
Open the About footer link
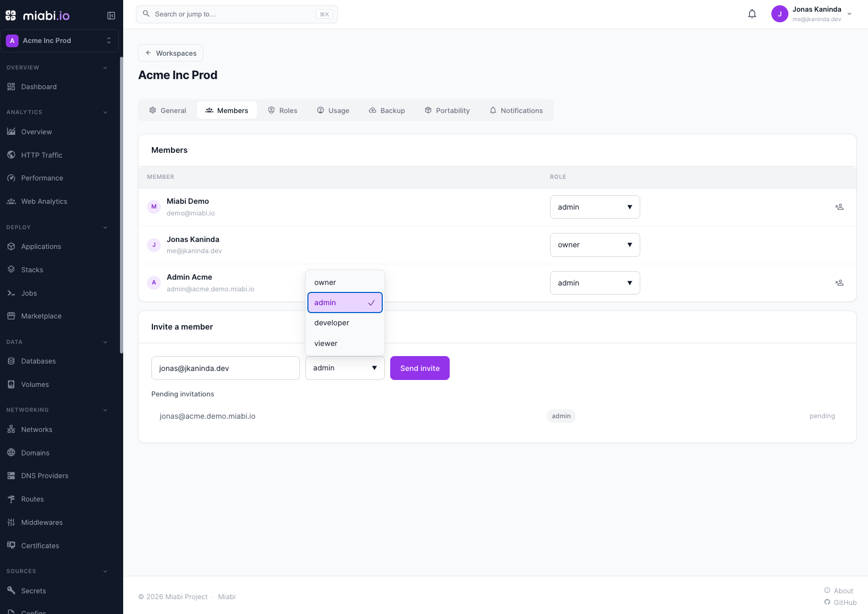click(839, 591)
